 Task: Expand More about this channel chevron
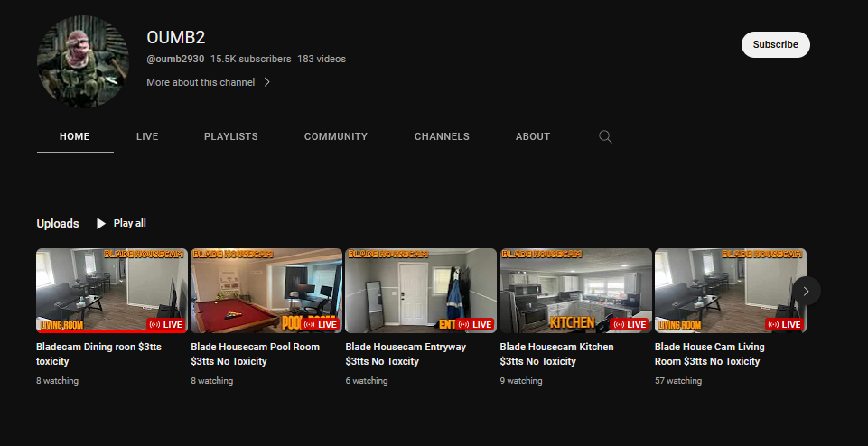point(266,82)
